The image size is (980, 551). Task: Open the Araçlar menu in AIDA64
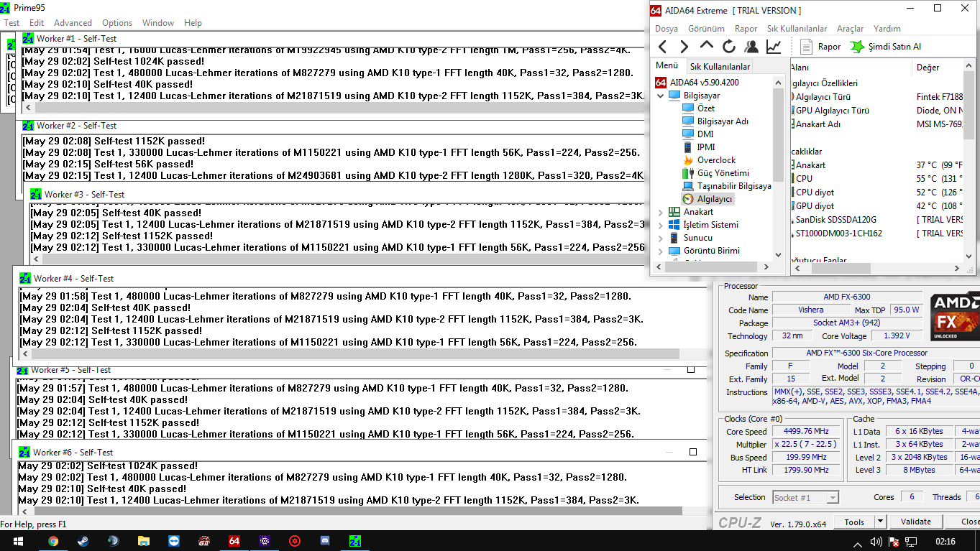[x=850, y=29]
